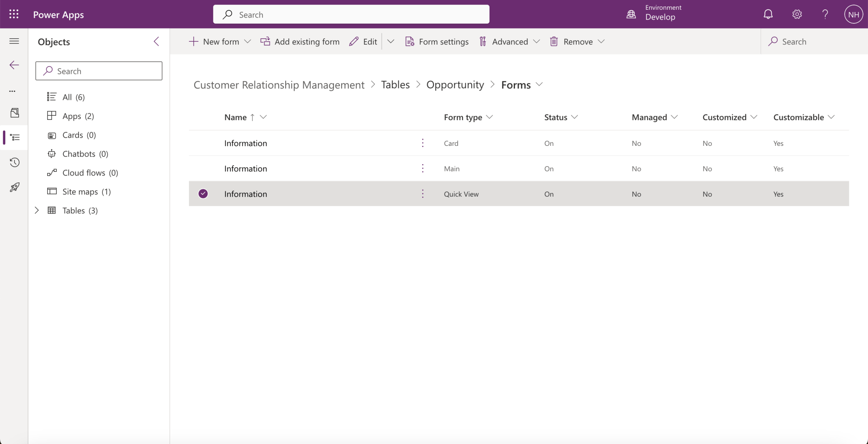This screenshot has width=868, height=444.
Task: Deselect the Quick View Information row checkmark
Action: [x=203, y=194]
